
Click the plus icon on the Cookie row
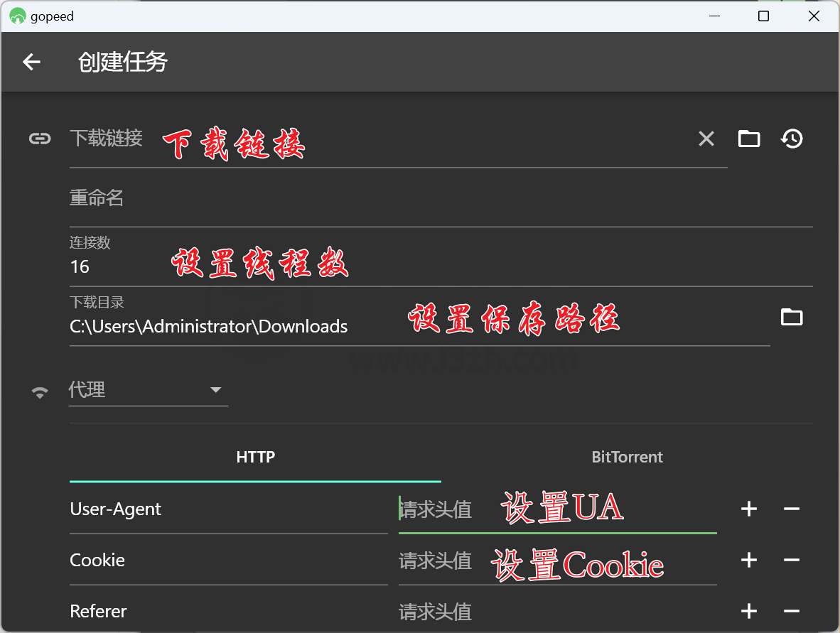point(748,560)
